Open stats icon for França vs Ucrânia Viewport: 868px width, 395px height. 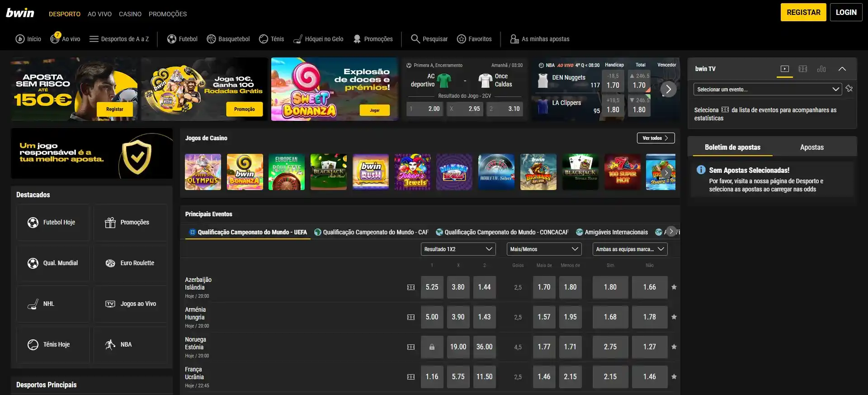411,377
